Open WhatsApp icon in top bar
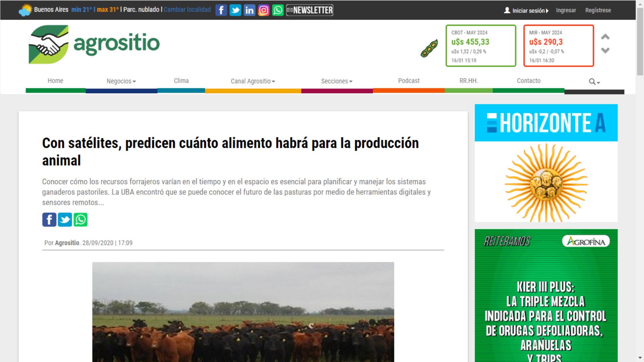 [278, 10]
